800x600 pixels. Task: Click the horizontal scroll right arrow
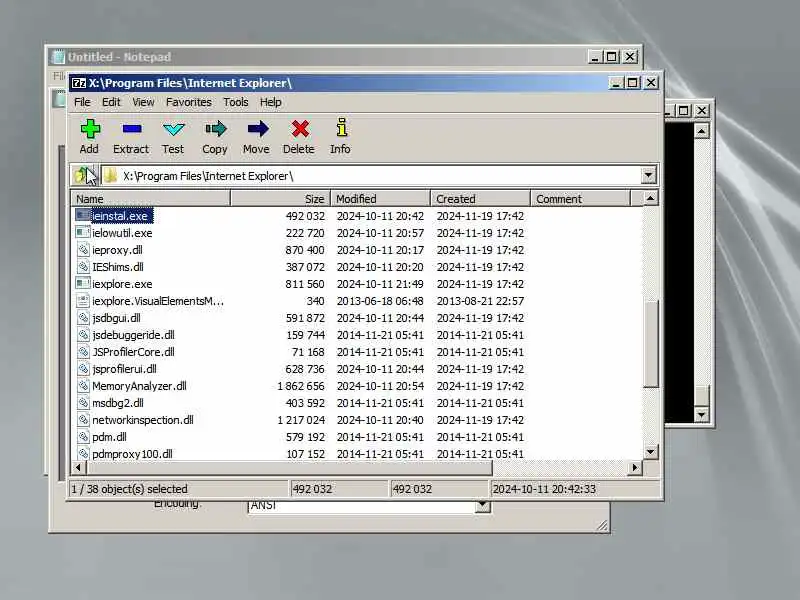point(635,467)
